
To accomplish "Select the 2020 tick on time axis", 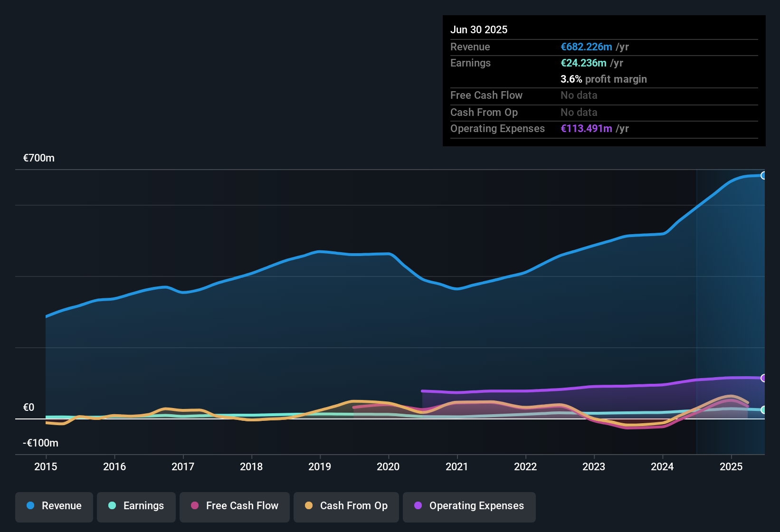I will pos(388,466).
